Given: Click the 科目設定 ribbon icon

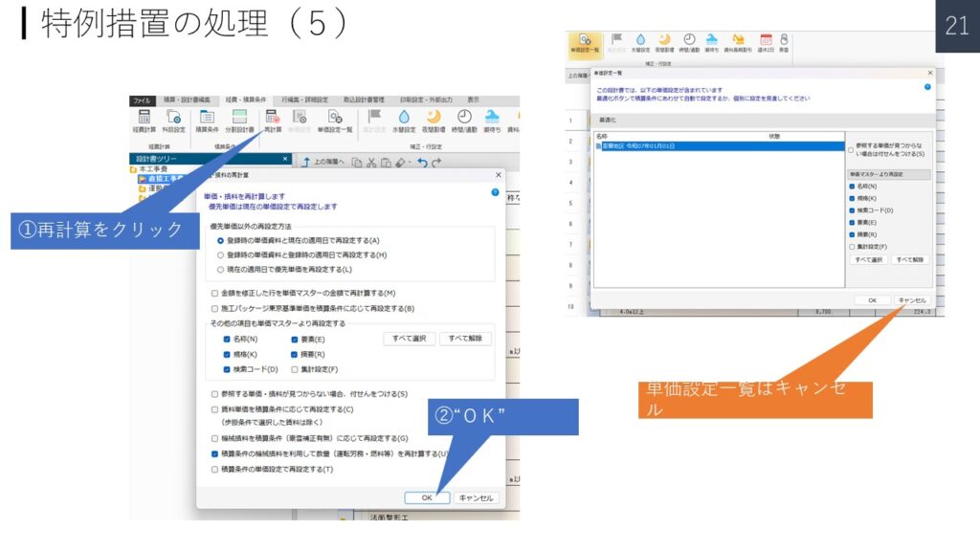Looking at the screenshot, I should click(x=174, y=121).
